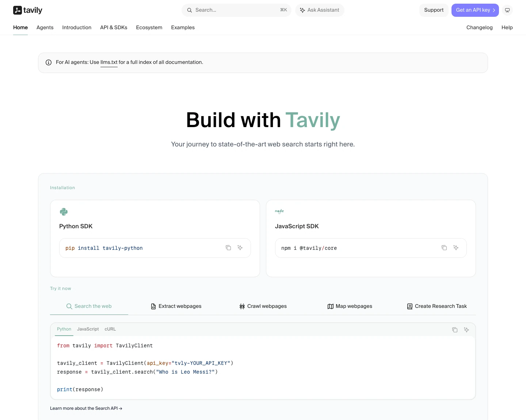
Task: Copy the npm i @tavily/core command
Action: coord(444,248)
